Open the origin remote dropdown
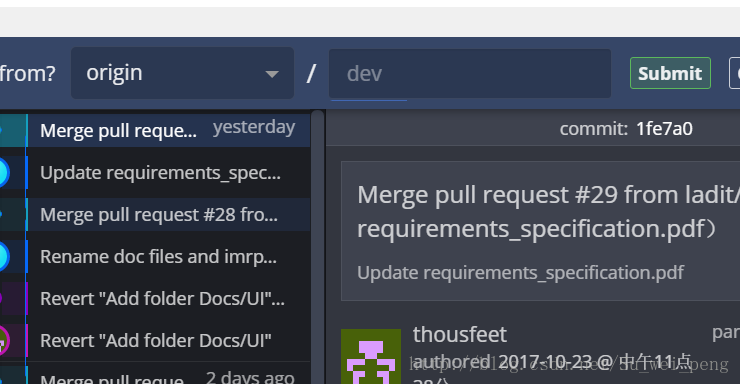 [x=182, y=73]
